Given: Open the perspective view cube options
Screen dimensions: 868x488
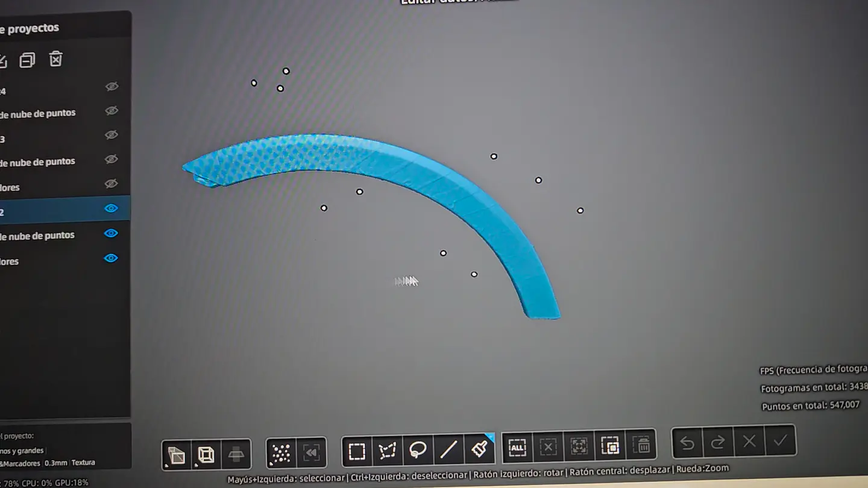Looking at the screenshot, I should (176, 455).
